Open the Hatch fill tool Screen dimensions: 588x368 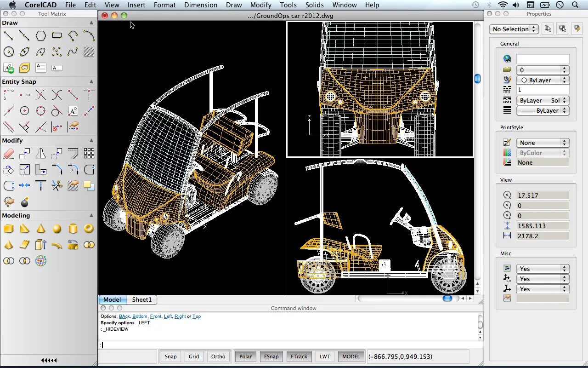(x=89, y=52)
